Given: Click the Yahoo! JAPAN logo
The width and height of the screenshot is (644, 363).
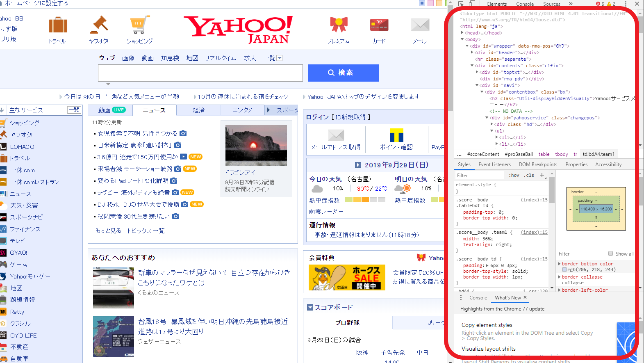Looking at the screenshot, I should 238,29.
